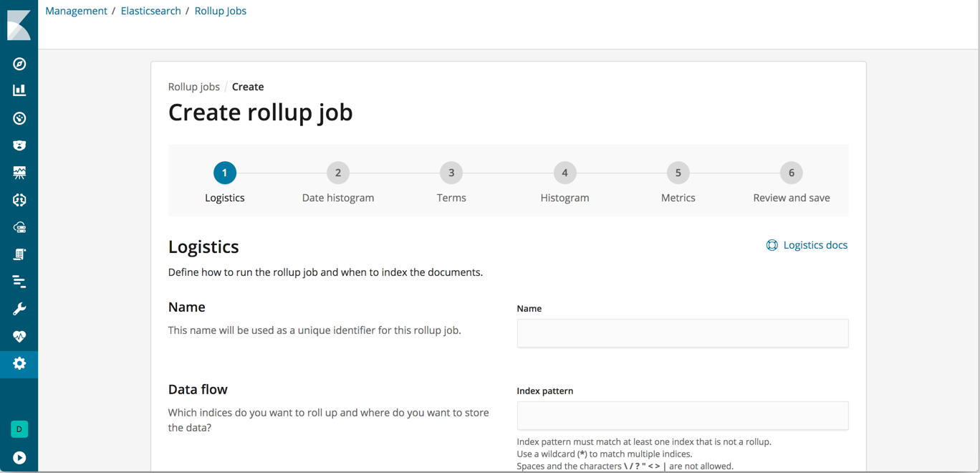Open Machine Learning from the sidebar
Viewport: 980px width, 473px height.
(x=19, y=200)
